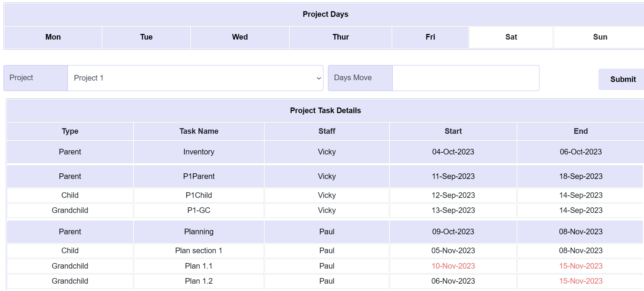The image size is (644, 291).
Task: Toggle Wed in Project Days
Action: coord(239,37)
